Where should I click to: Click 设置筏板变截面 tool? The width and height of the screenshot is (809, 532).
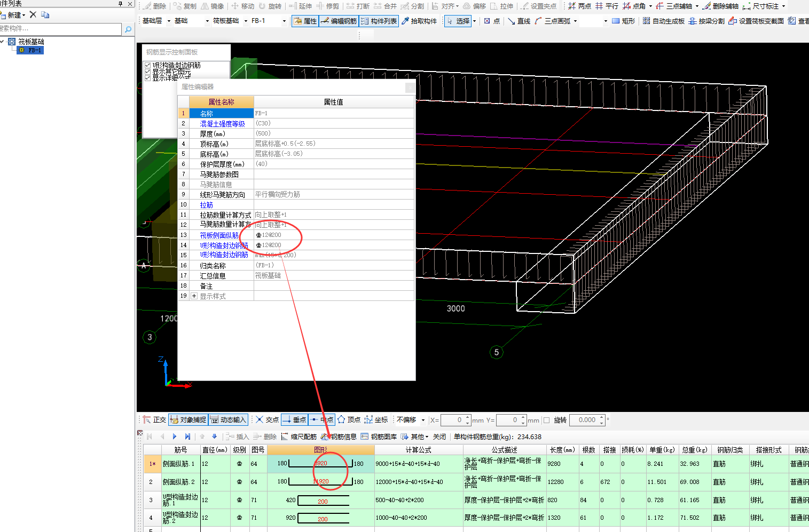(x=757, y=21)
